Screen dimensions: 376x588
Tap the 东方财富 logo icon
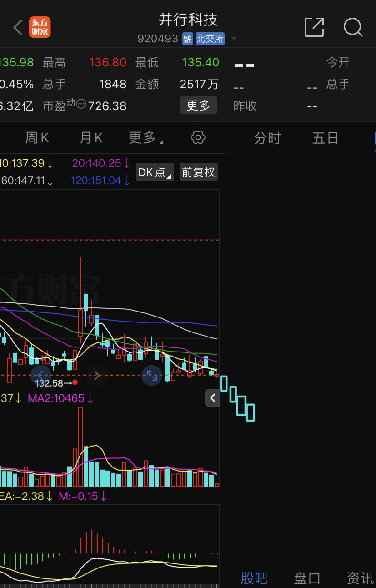tap(40, 27)
